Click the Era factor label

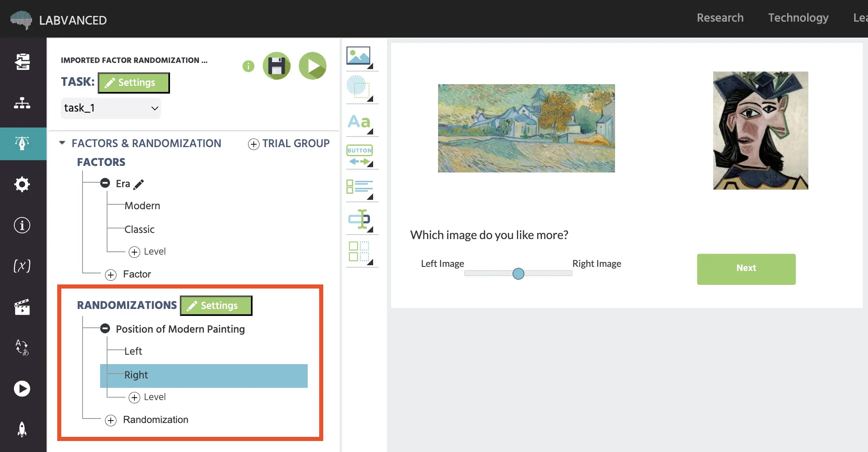click(x=123, y=183)
